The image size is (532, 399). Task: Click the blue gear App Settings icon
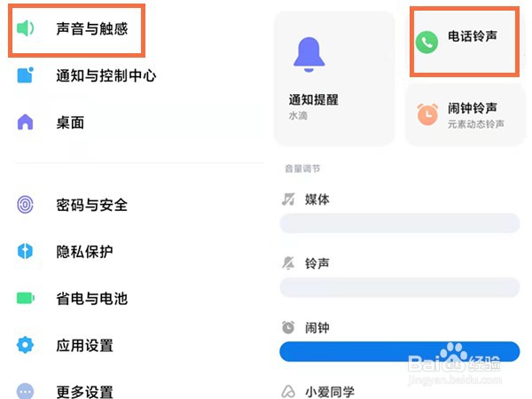tap(25, 345)
